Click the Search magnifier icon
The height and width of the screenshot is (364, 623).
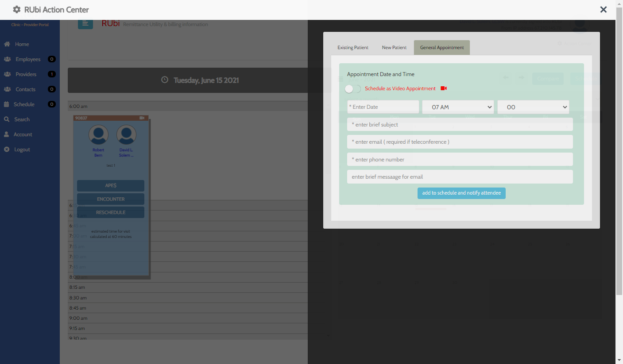[7, 119]
